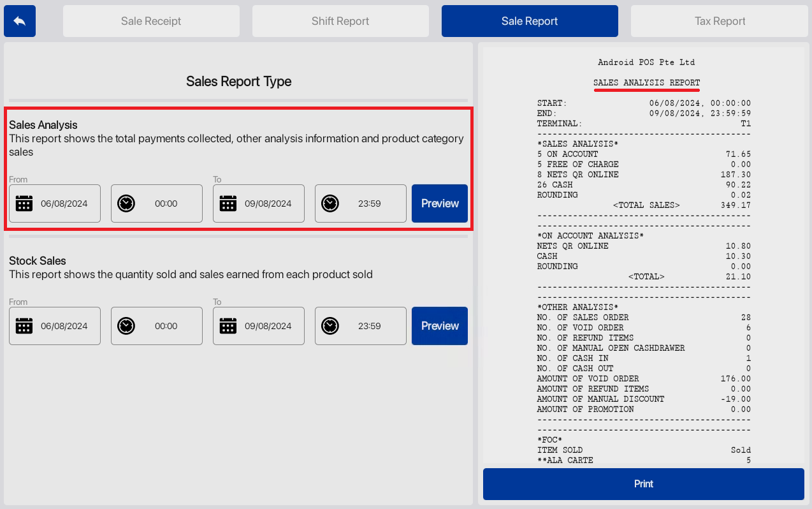812x509 pixels.
Task: Click the Sales Analysis To clock icon
Action: tap(330, 203)
